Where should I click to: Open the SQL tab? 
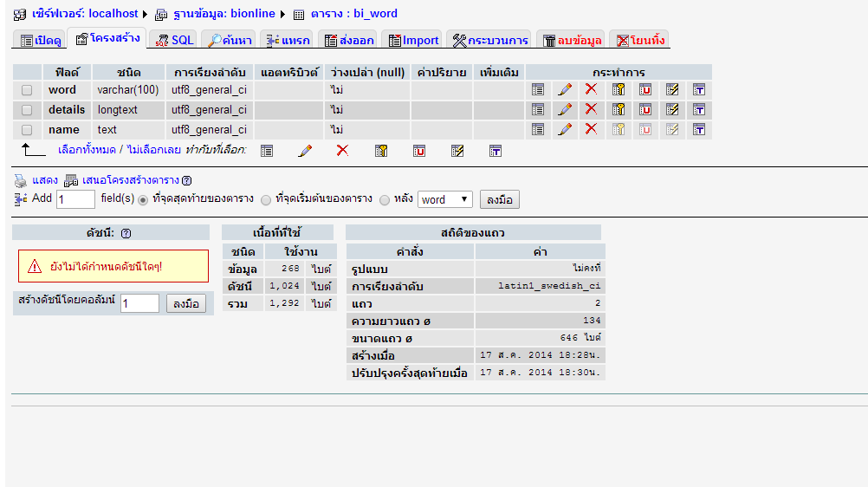[x=174, y=40]
